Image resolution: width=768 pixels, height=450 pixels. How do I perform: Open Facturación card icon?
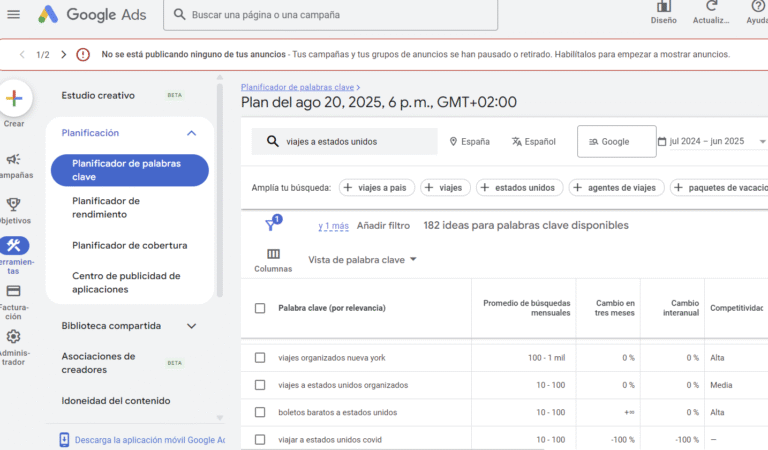pos(14,291)
